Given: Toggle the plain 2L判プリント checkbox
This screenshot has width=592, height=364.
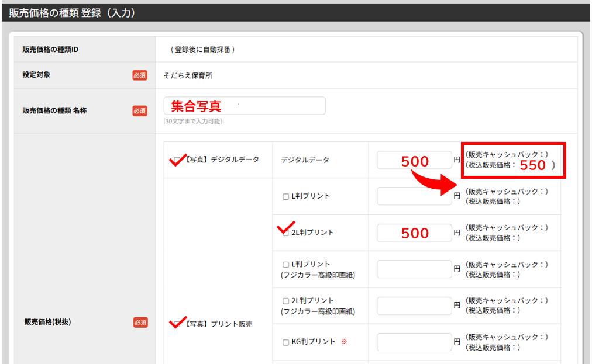Looking at the screenshot, I should (x=286, y=233).
